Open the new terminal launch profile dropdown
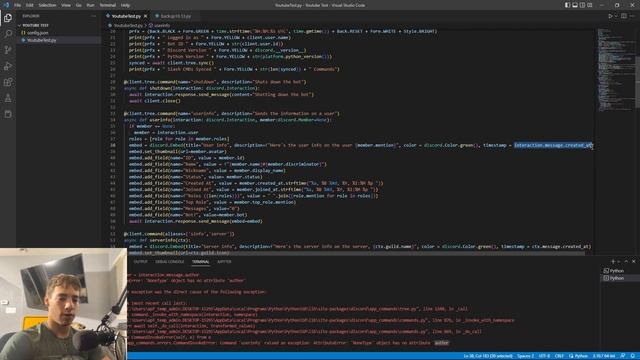This screenshot has height=360, width=640. tap(619, 261)
